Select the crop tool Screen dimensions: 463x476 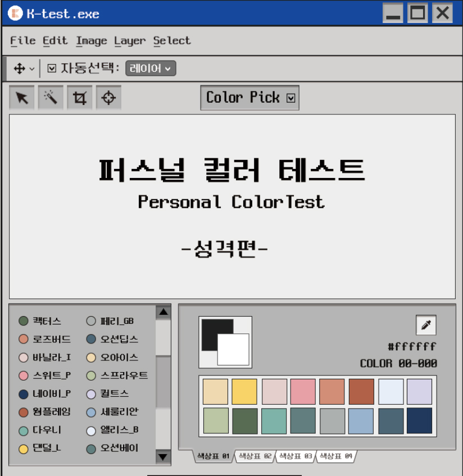click(79, 98)
